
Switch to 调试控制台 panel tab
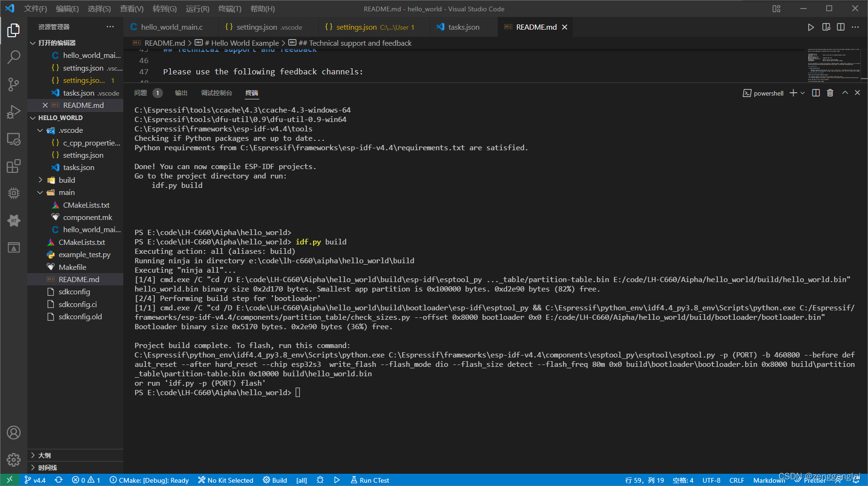[x=217, y=93]
